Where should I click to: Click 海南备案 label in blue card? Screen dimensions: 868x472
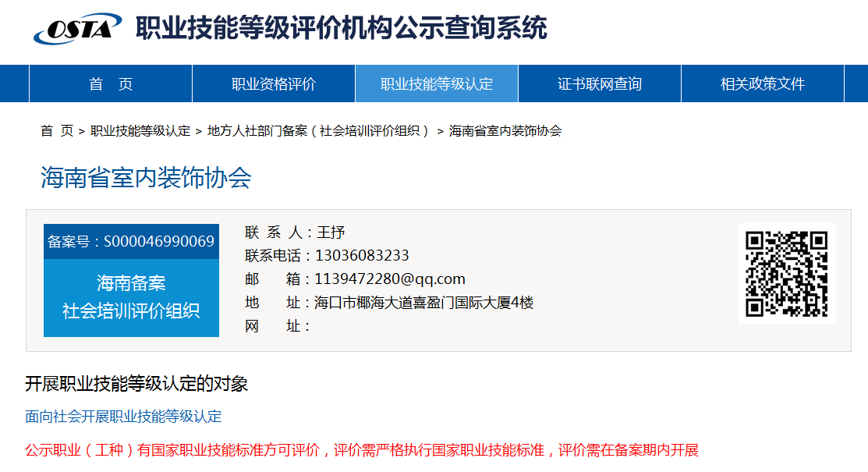[x=131, y=283]
